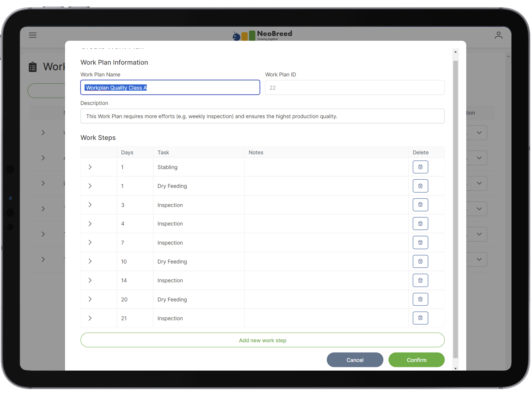Expand the day 14 Inspection row

pyautogui.click(x=90, y=280)
